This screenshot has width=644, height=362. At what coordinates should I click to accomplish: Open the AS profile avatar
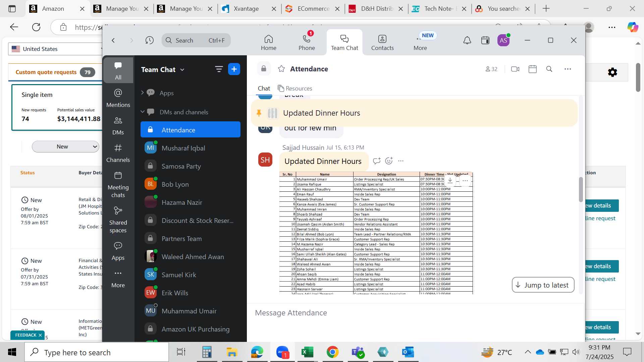tap(503, 41)
